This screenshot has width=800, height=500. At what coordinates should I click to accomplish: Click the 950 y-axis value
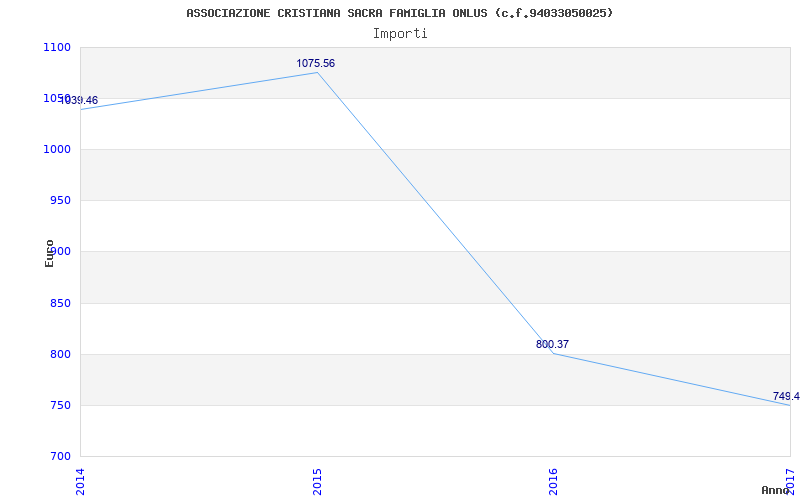pyautogui.click(x=60, y=201)
